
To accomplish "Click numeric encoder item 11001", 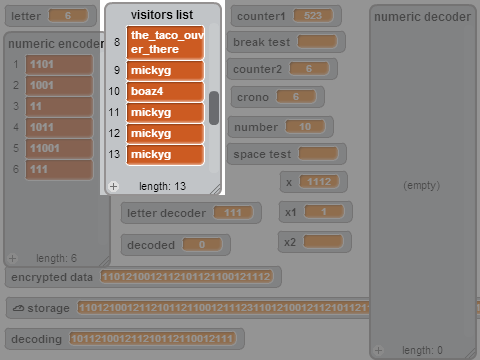I will point(59,148).
